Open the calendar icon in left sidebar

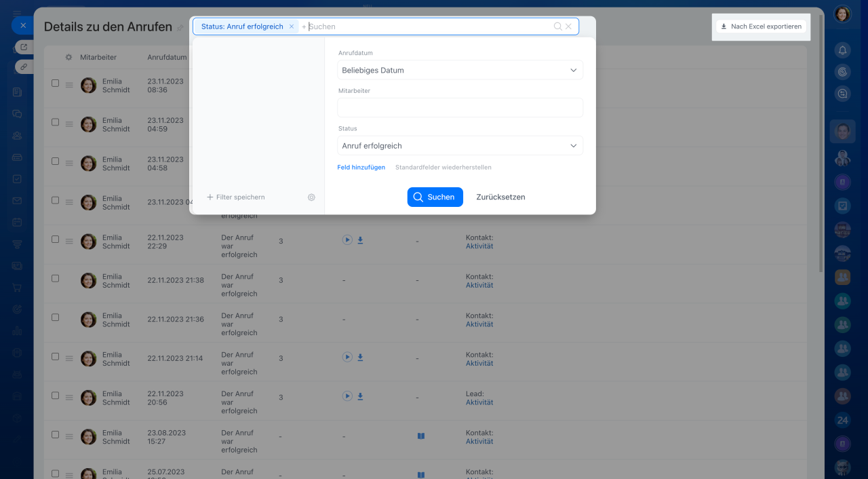click(17, 223)
